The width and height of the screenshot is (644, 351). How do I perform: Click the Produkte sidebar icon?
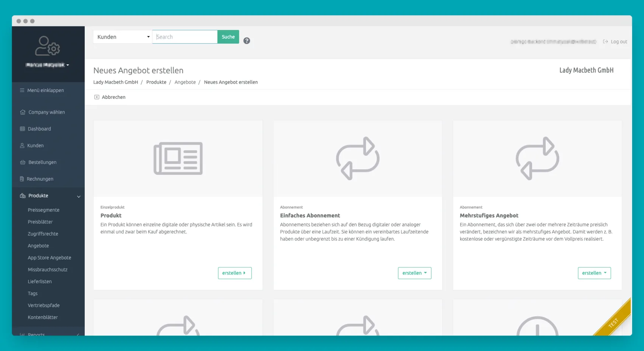coord(23,196)
